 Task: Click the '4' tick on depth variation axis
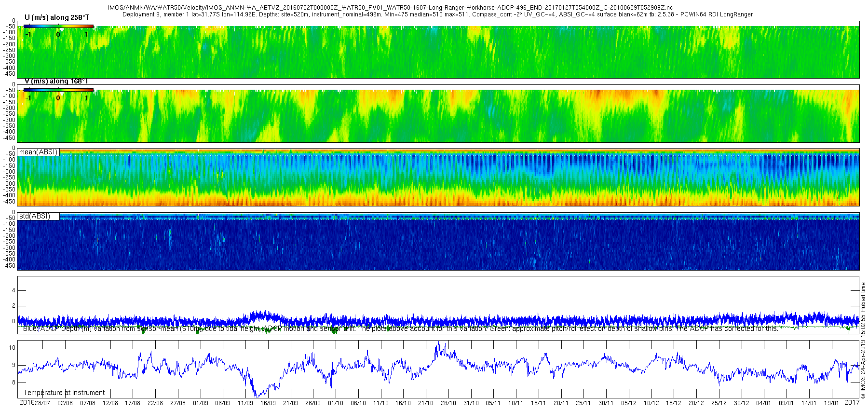[x=14, y=290]
